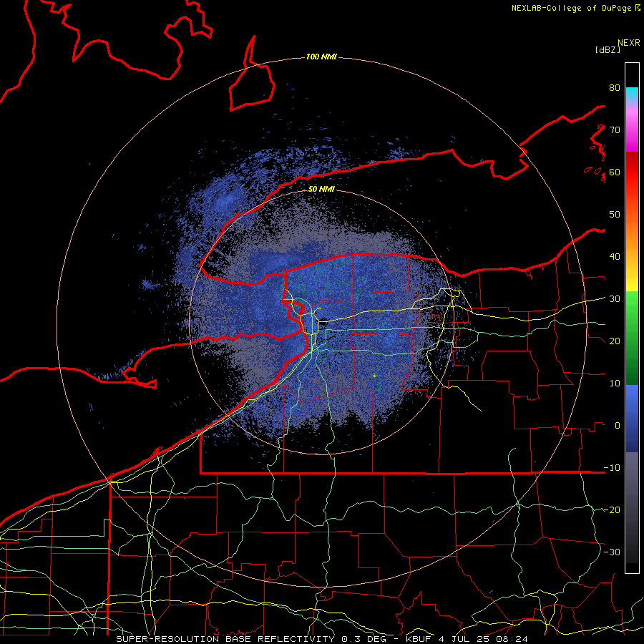This screenshot has width=644, height=644.
Task: Click the 4 JUL 25 08:24 timestamp
Action: [483, 639]
